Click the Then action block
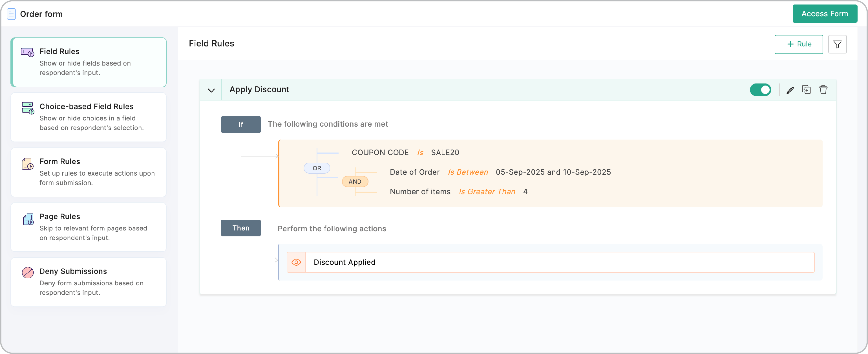Screen dimensions: 868x354 (240, 228)
